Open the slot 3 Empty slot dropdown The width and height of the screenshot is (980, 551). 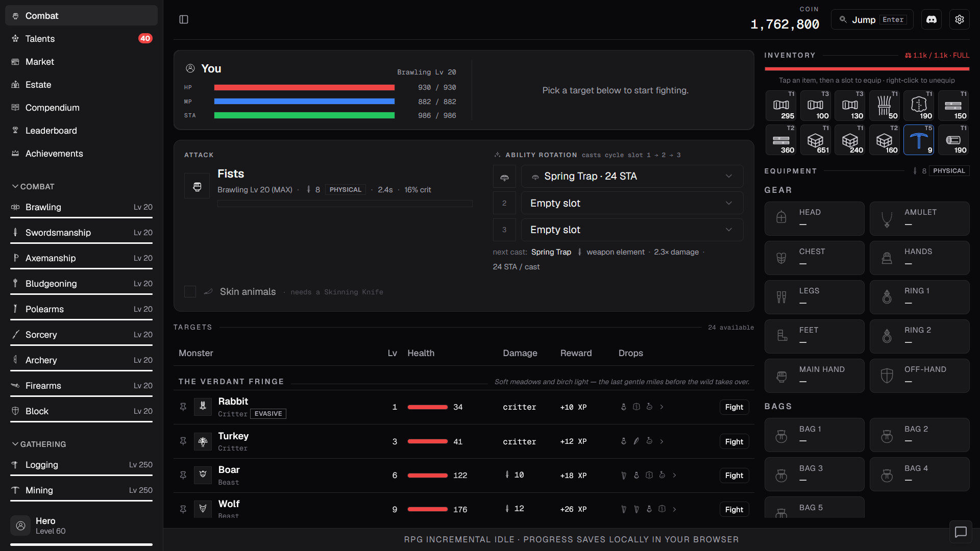pos(632,230)
